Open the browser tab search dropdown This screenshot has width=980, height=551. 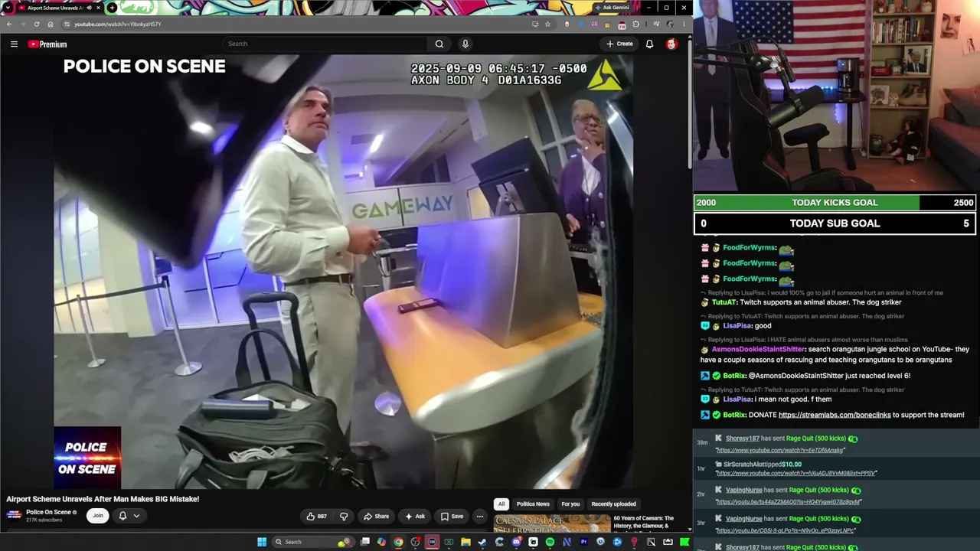click(x=8, y=8)
